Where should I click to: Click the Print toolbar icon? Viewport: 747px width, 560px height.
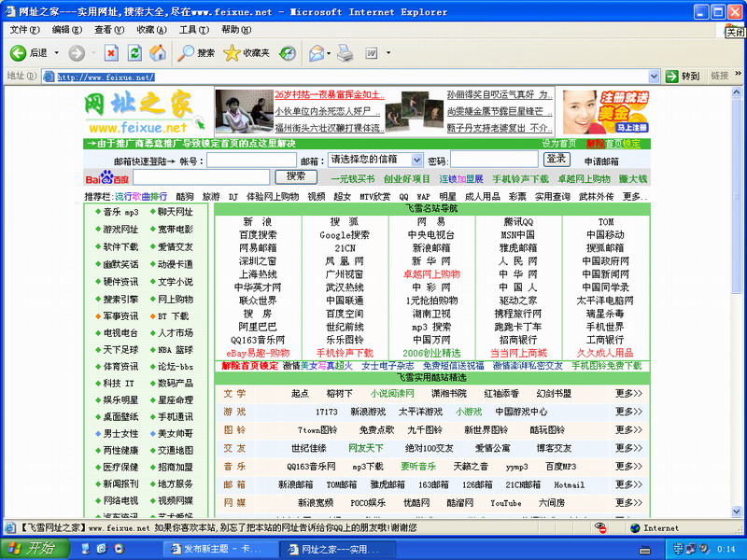(x=345, y=53)
